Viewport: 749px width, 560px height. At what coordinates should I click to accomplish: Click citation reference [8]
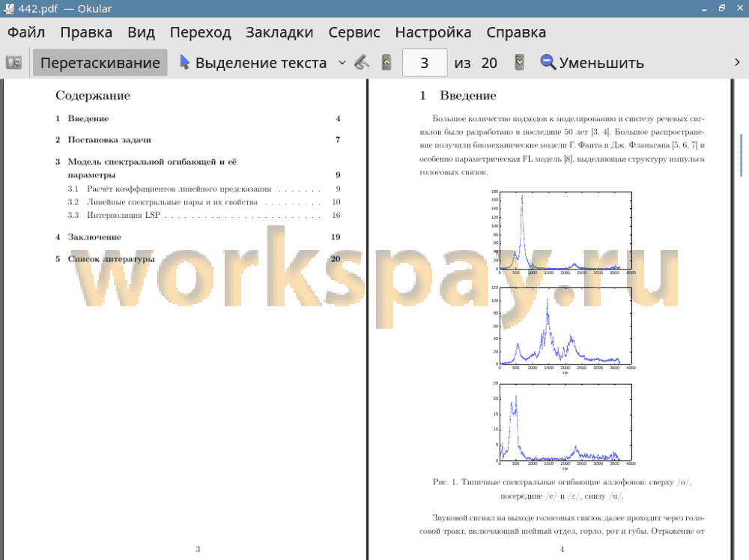point(568,159)
